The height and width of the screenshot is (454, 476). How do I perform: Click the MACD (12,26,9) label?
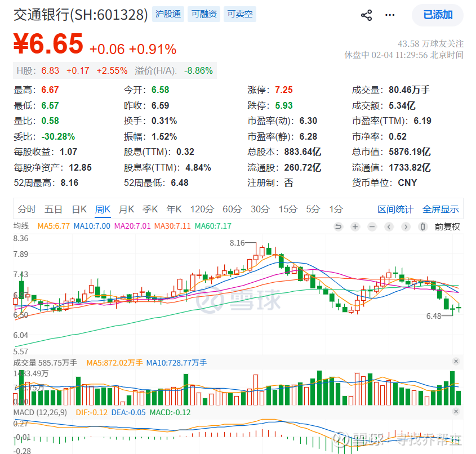[40, 413]
